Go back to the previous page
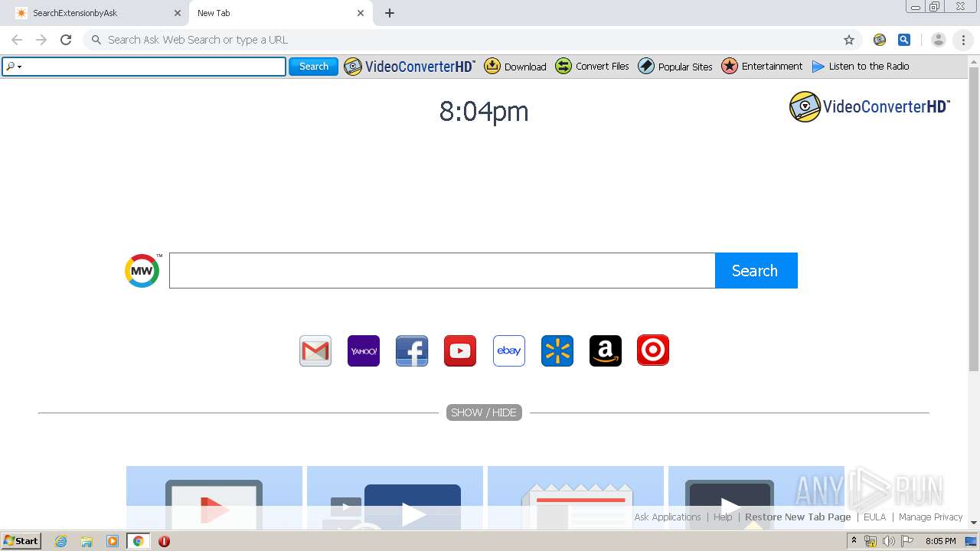The height and width of the screenshot is (551, 980). (x=17, y=40)
